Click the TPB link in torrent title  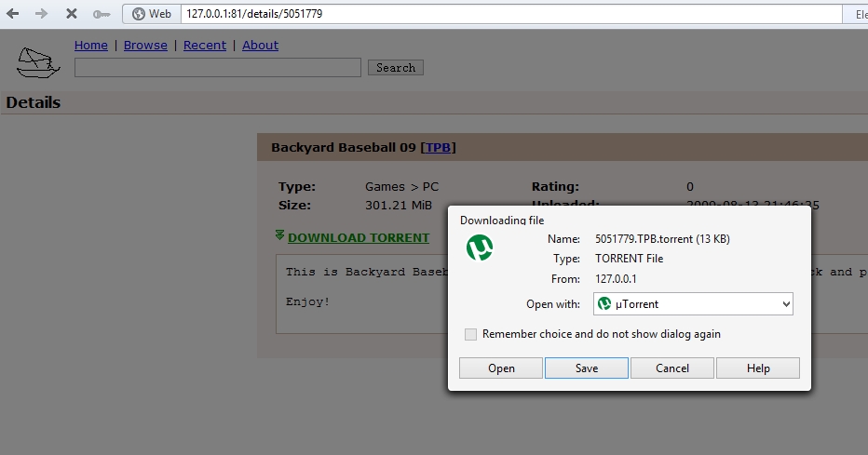438,148
